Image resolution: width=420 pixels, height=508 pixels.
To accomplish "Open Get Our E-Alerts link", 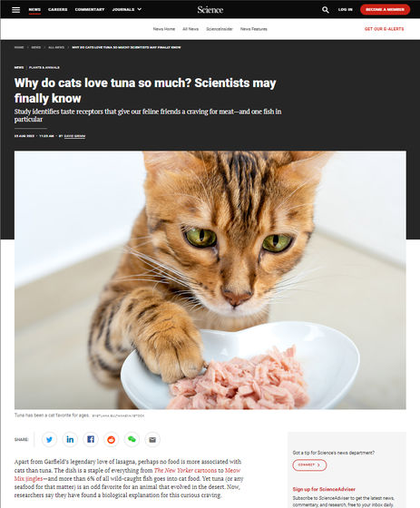I will [x=384, y=29].
